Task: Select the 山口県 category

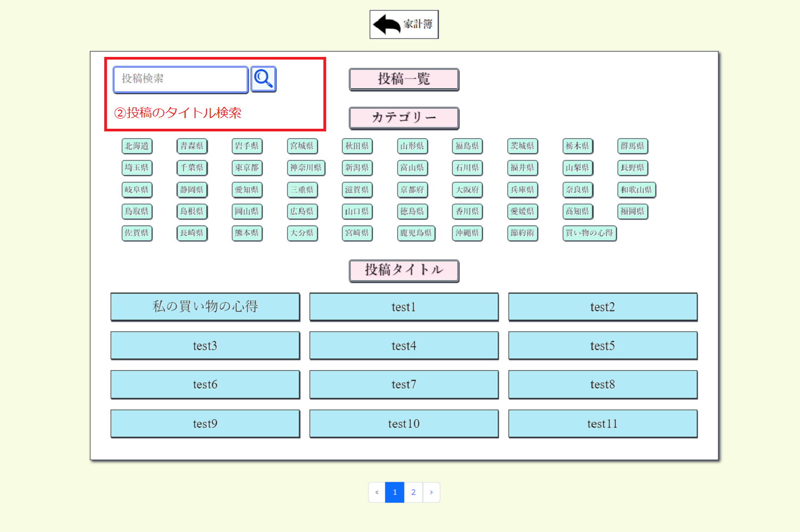Action: click(357, 212)
